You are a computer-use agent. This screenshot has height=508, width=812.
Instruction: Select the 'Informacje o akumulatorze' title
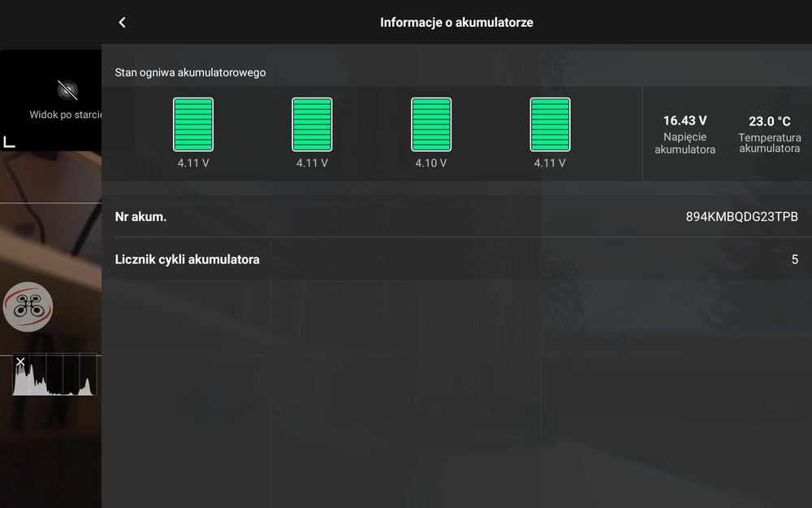[x=456, y=22]
